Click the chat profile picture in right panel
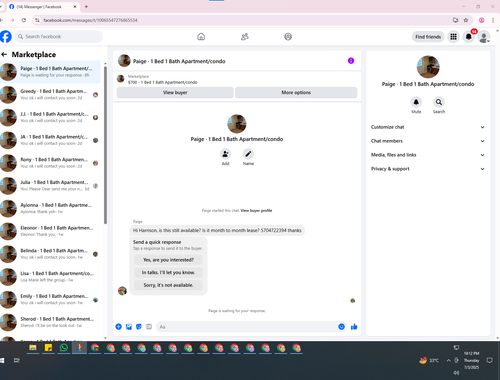 428,67
